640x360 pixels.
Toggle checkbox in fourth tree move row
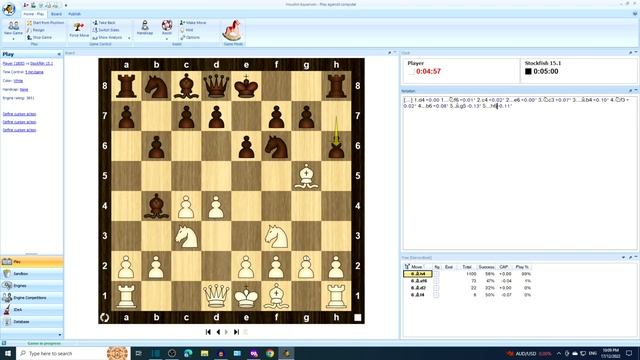436,295
